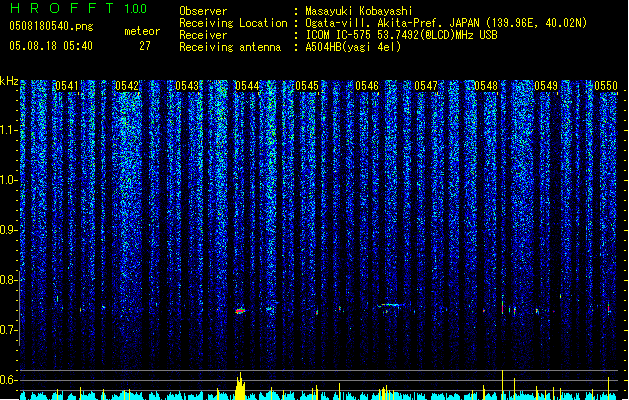Click the 0542 time marker
629x400 pixels.
point(127,86)
